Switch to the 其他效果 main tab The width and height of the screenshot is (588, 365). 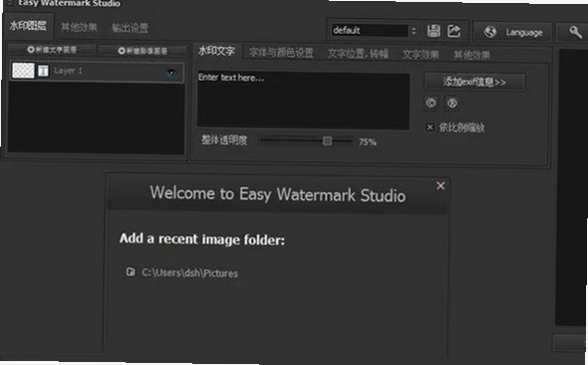(x=79, y=27)
